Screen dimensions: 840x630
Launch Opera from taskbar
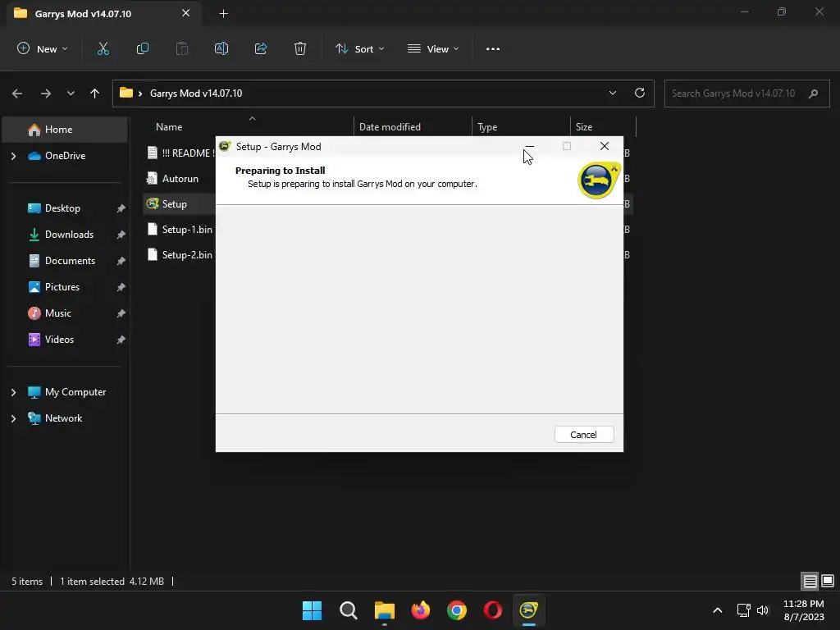(493, 610)
